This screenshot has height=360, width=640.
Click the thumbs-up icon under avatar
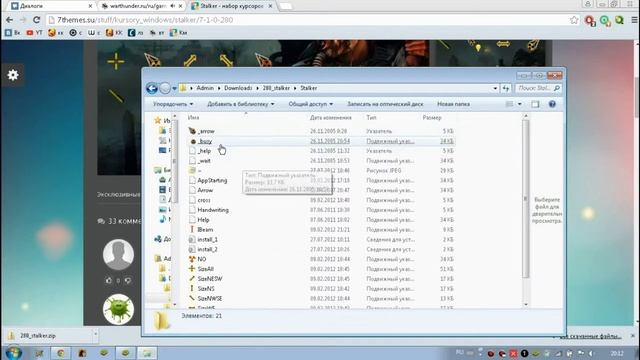click(x=109, y=280)
